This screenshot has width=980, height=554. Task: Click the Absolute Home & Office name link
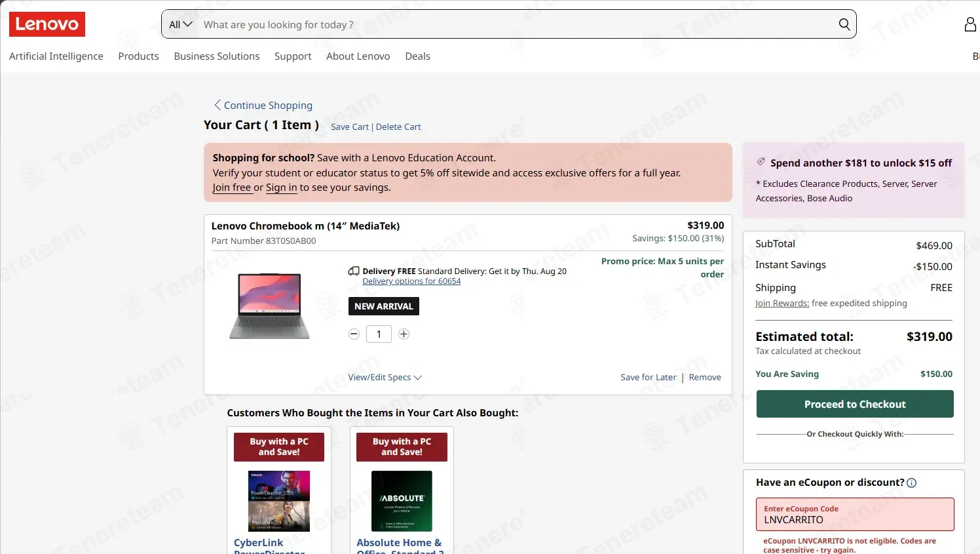click(400, 547)
